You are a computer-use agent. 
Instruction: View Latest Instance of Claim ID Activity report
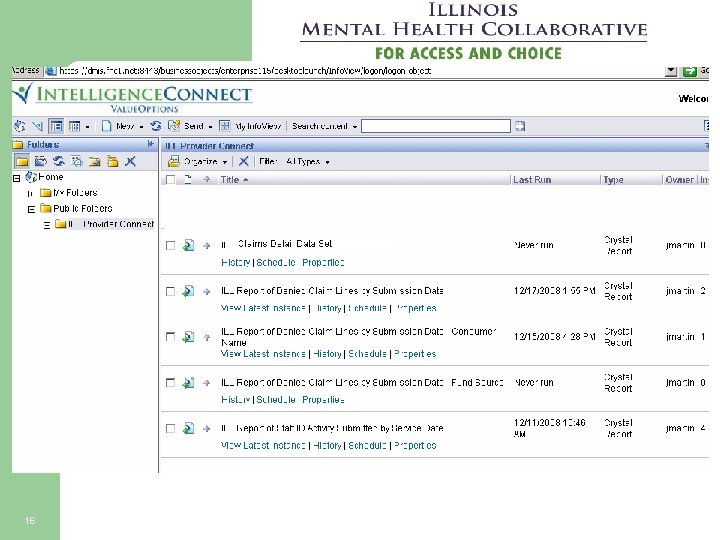(x=263, y=445)
